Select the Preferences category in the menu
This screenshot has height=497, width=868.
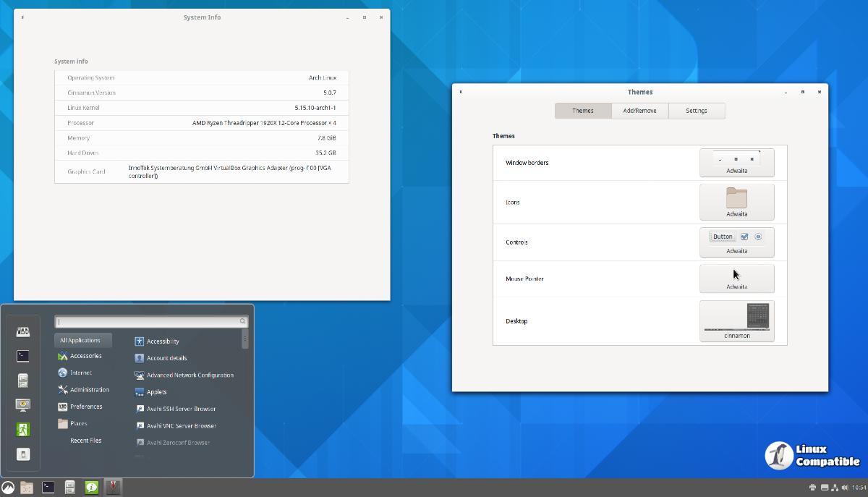pos(86,407)
